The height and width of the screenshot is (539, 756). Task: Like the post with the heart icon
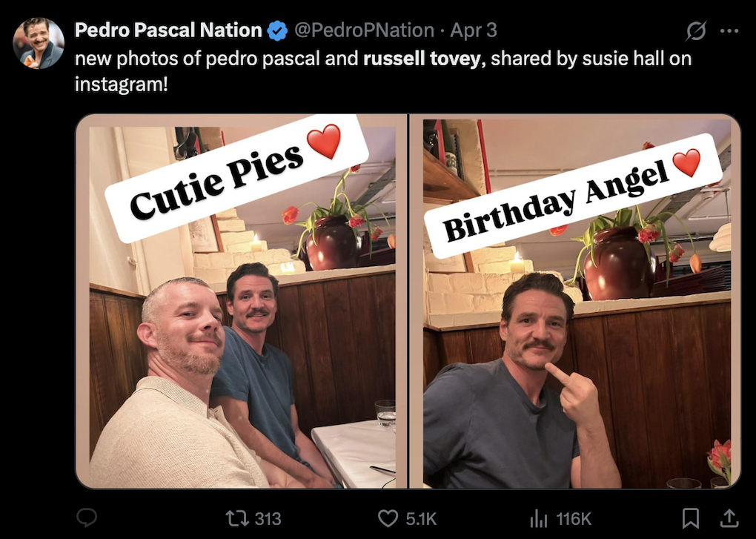(x=388, y=518)
